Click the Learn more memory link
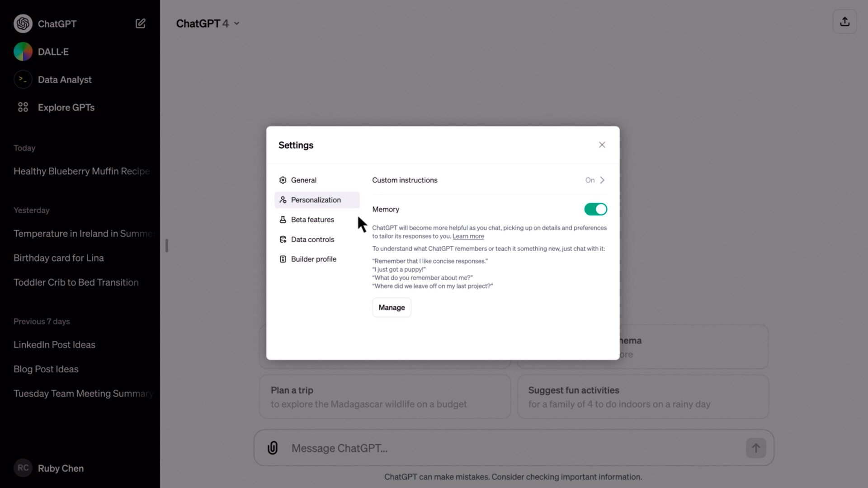 pos(468,236)
